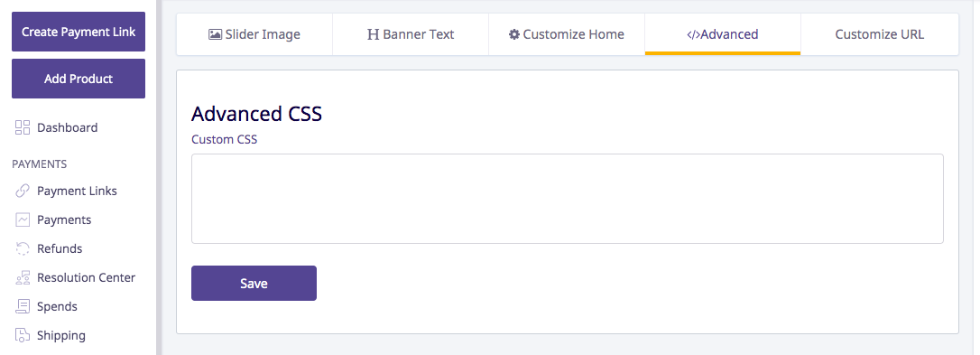Image resolution: width=980 pixels, height=355 pixels.
Task: Click the Refunds circular arrow icon
Action: (23, 248)
